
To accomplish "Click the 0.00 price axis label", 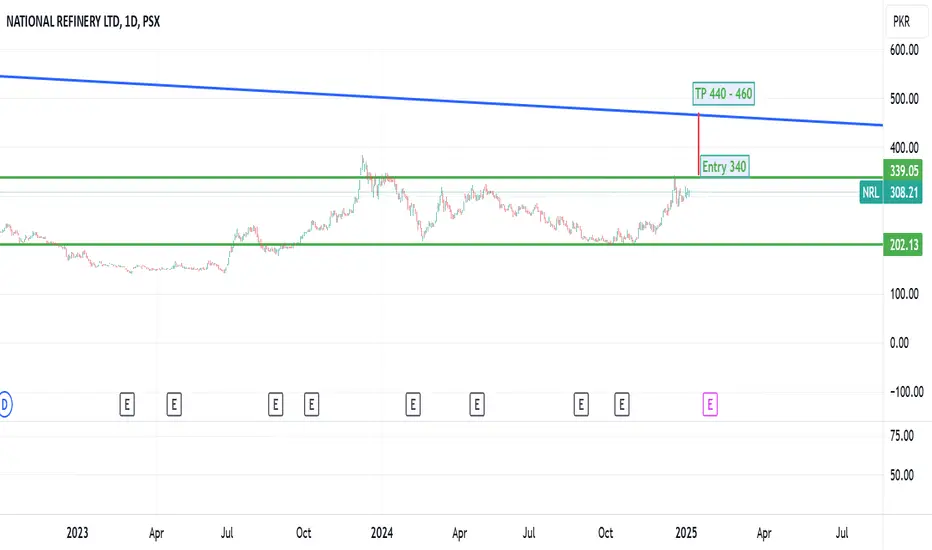I will point(899,342).
